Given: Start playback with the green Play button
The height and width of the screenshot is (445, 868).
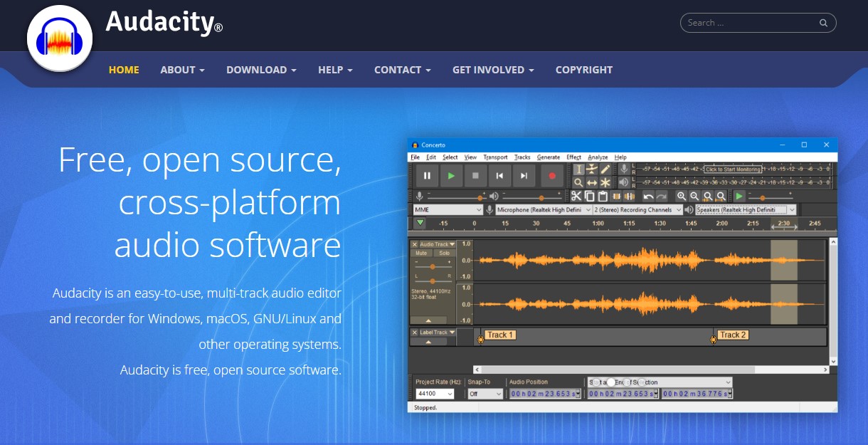Looking at the screenshot, I should tap(451, 175).
